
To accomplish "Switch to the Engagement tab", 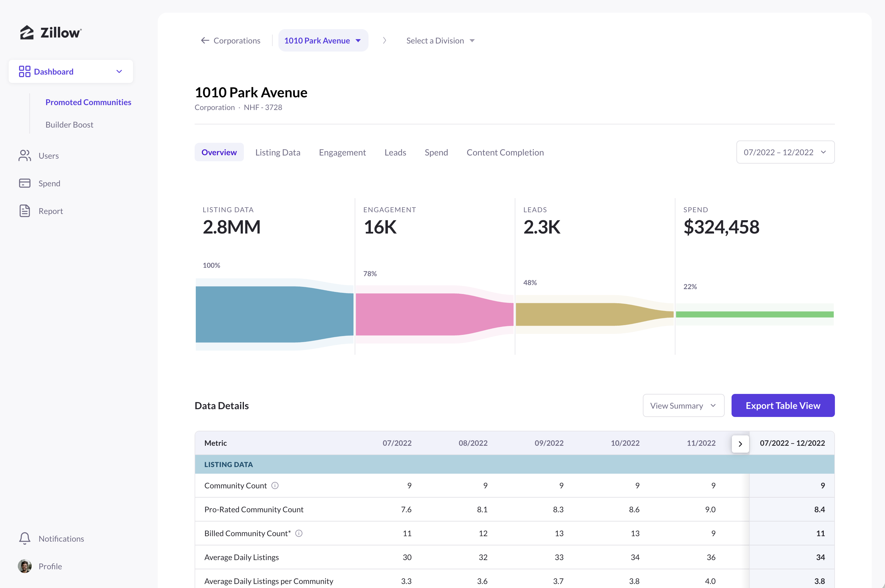I will pos(342,152).
